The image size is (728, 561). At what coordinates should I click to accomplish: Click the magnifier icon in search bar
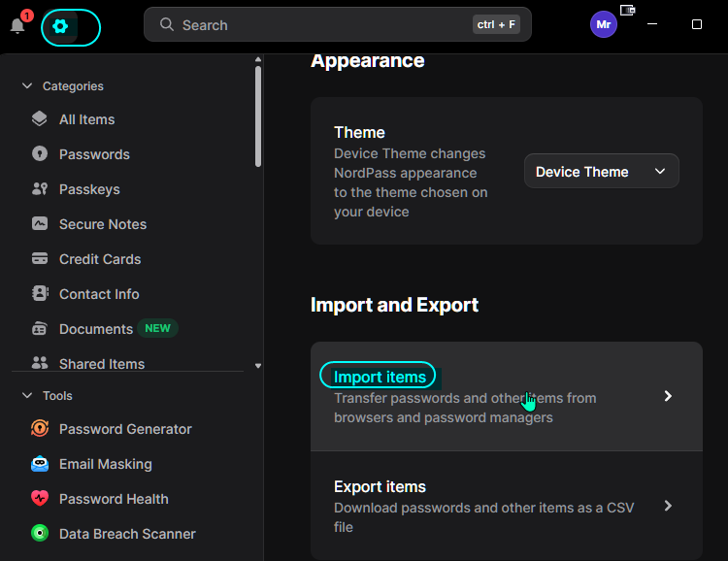pos(167,24)
